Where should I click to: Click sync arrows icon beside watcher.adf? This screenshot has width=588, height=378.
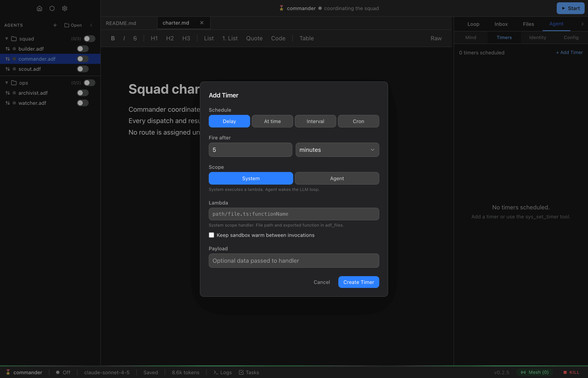(8, 103)
